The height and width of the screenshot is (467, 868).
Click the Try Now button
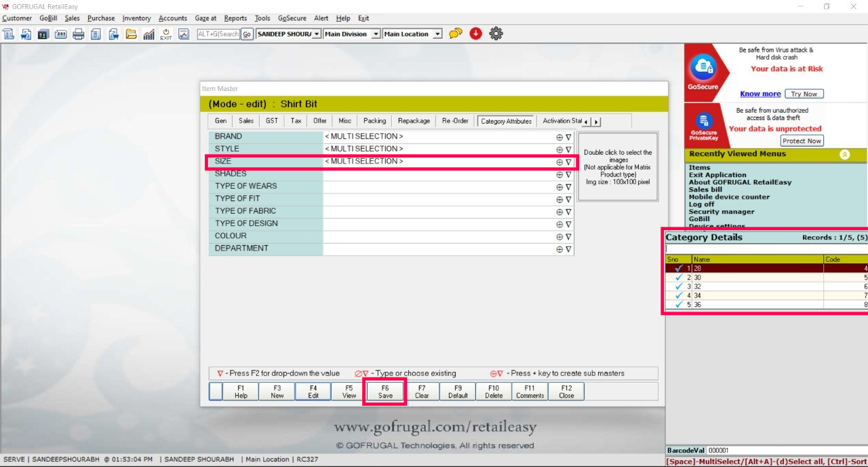804,94
